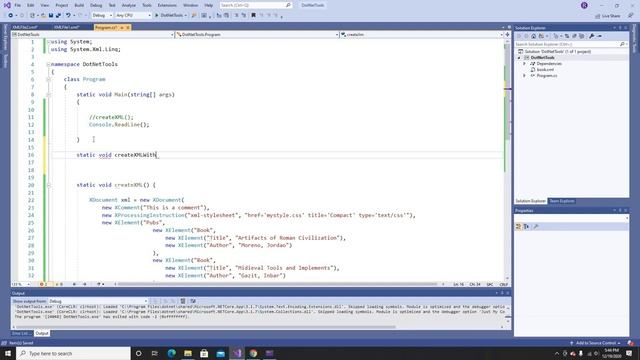Click the Preview Selected Items icon in Solution Explorer
The width and height of the screenshot is (640, 360).
(x=600, y=36)
